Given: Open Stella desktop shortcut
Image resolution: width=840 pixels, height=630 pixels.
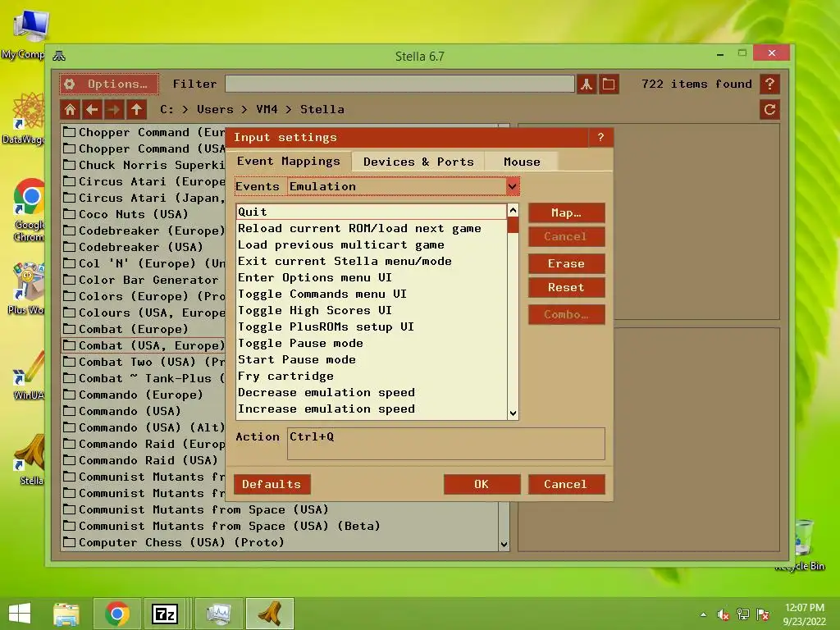Looking at the screenshot, I should [31, 461].
